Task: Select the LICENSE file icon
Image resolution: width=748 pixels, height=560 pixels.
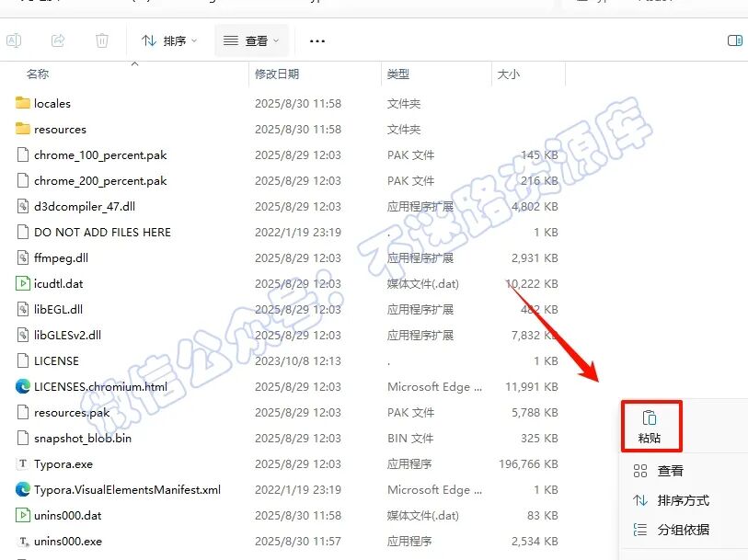Action: point(22,360)
